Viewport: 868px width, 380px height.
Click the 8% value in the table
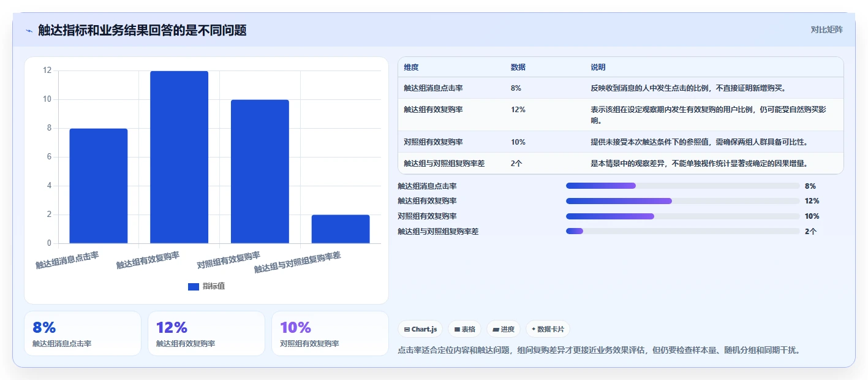tap(516, 88)
